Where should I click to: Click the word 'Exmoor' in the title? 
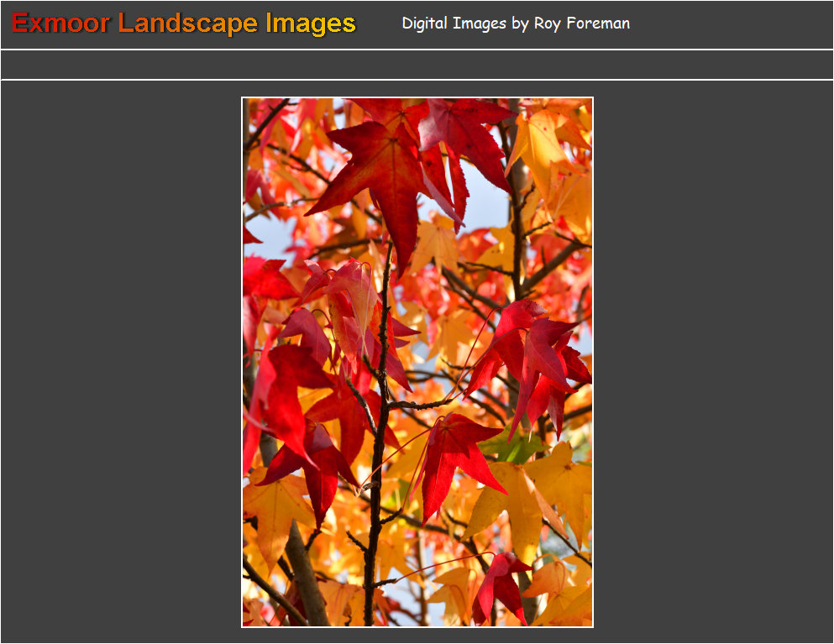pos(60,24)
